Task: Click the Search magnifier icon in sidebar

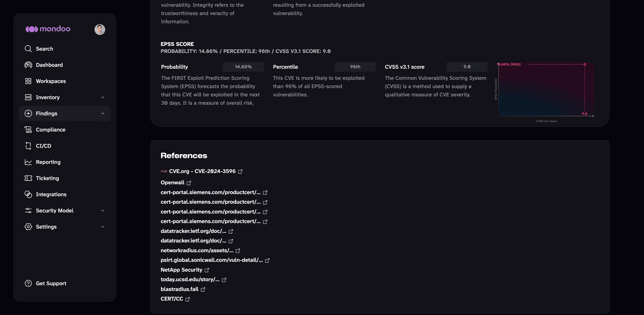Action: pos(28,49)
